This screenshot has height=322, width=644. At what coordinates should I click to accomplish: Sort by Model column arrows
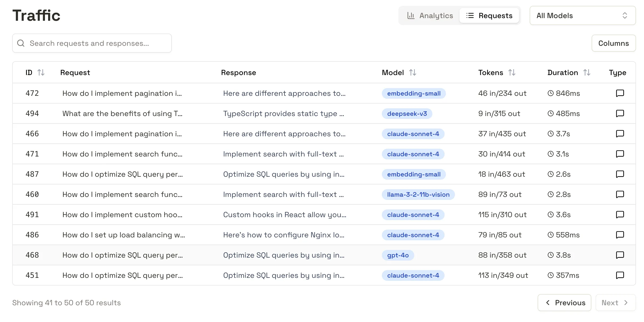coord(413,72)
